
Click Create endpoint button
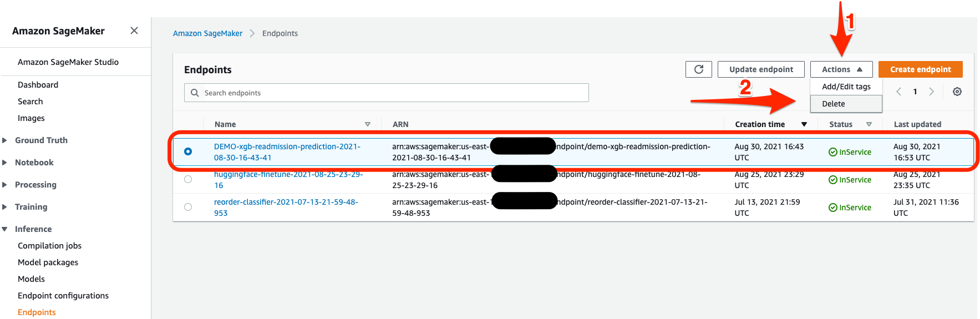click(x=921, y=69)
